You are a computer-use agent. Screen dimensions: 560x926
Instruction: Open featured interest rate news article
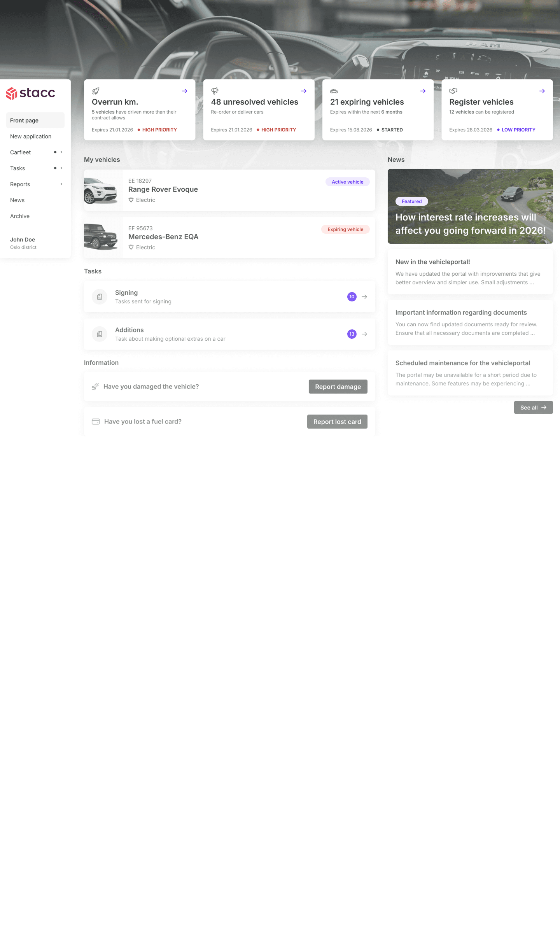tap(470, 206)
